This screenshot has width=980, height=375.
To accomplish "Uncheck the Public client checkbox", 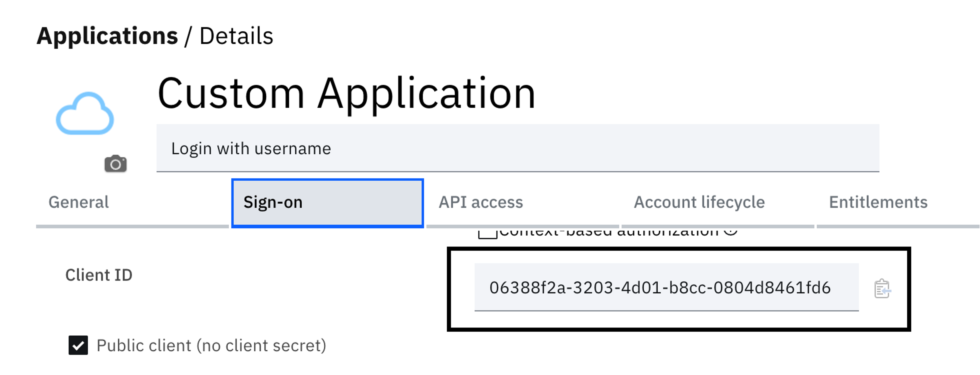I will click(78, 345).
